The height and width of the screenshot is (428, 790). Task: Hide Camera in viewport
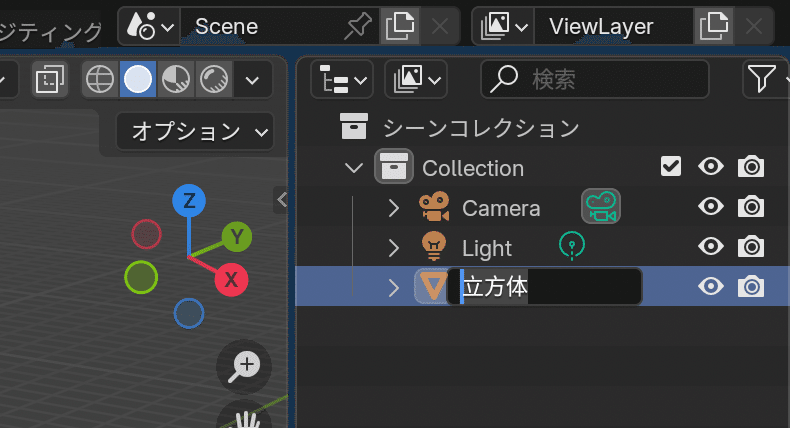[x=711, y=206]
